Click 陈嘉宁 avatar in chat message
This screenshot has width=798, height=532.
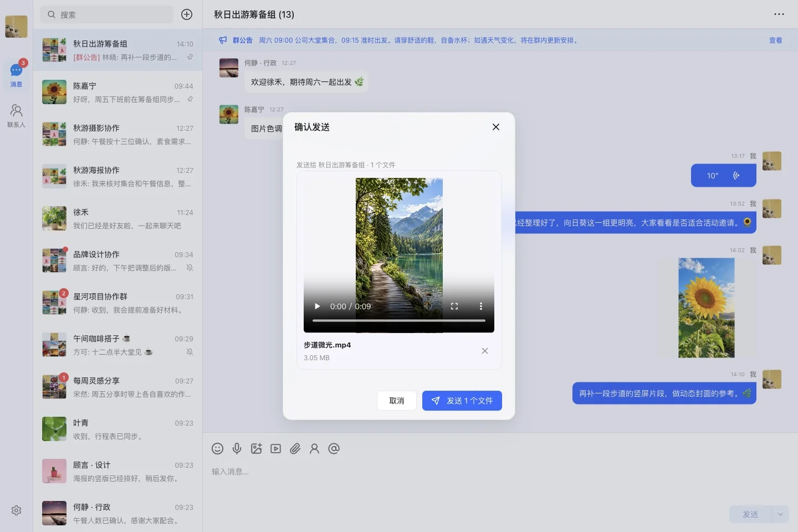pyautogui.click(x=229, y=114)
